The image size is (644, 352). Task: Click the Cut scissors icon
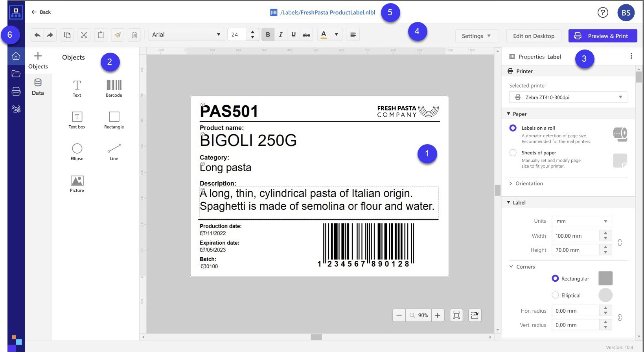(x=84, y=35)
